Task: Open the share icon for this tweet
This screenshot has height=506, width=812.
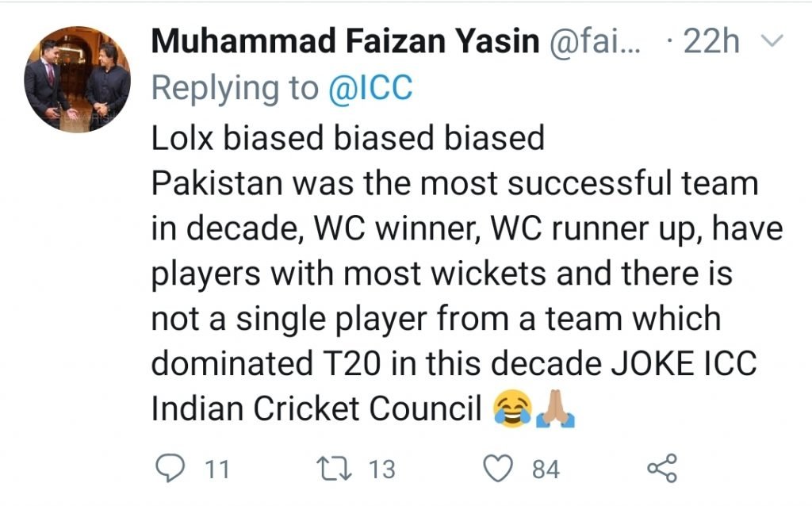Action: click(662, 469)
